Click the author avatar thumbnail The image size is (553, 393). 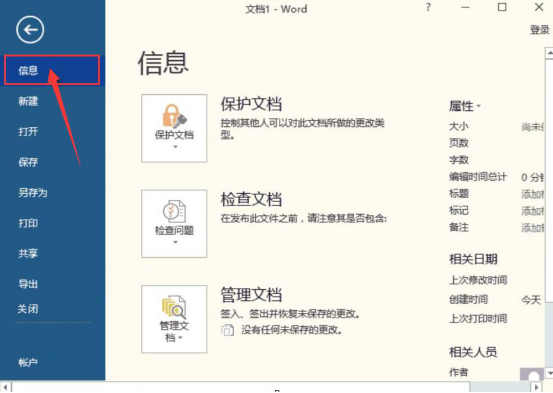click(532, 374)
